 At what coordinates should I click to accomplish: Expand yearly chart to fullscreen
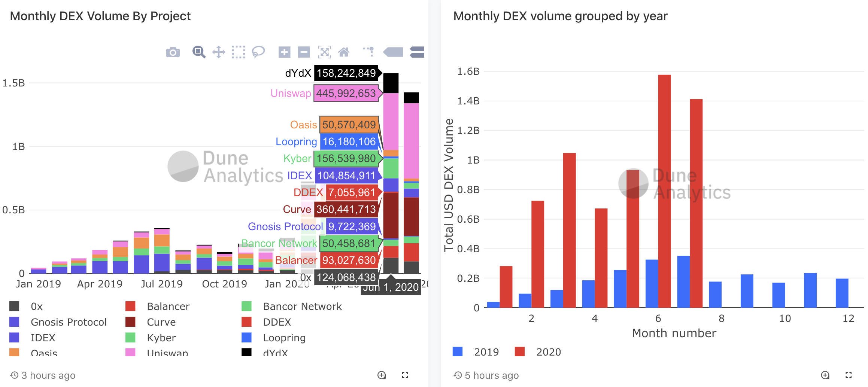click(x=849, y=375)
